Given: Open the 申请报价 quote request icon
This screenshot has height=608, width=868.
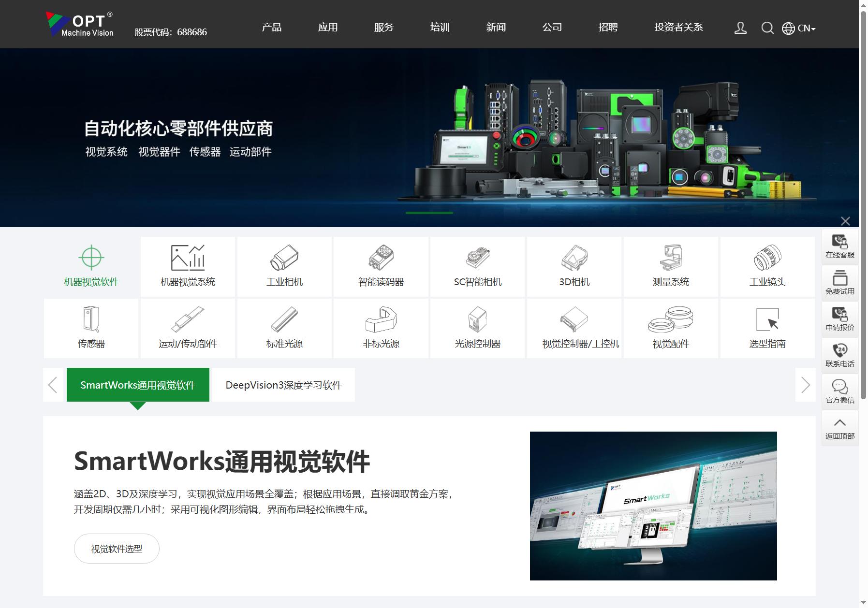Looking at the screenshot, I should pyautogui.click(x=840, y=319).
